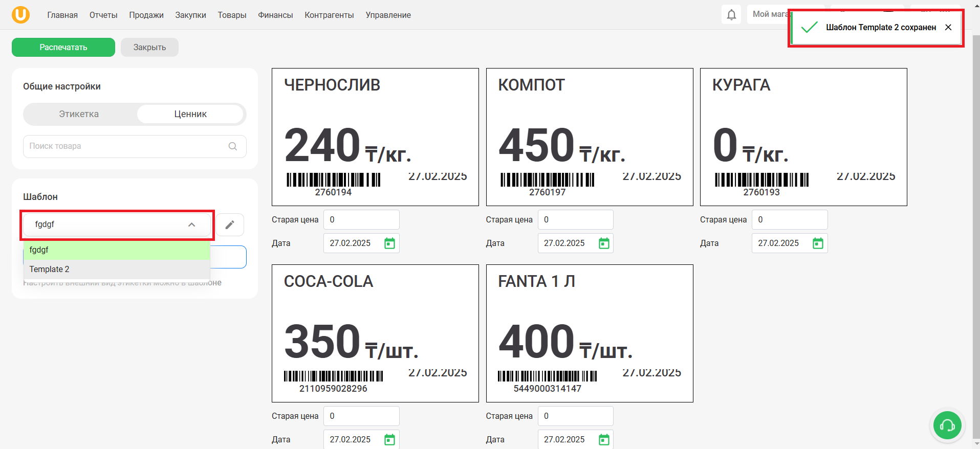The height and width of the screenshot is (449, 980).
Task: Click the Общие настройки heading
Action: point(62,86)
